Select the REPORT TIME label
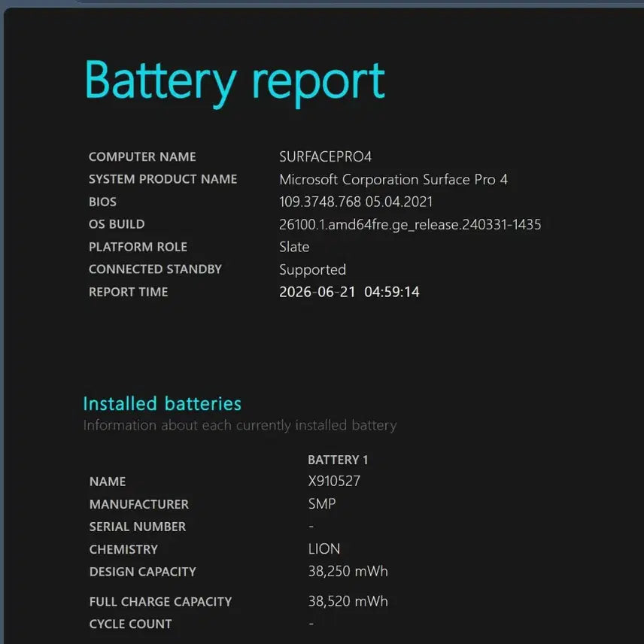 pyautogui.click(x=128, y=292)
